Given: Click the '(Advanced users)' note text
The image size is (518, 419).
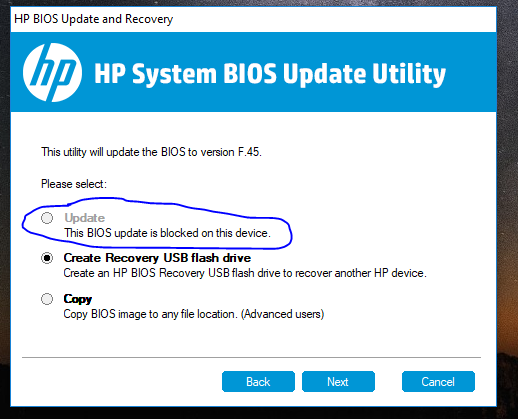Looking at the screenshot, I should 282,314.
